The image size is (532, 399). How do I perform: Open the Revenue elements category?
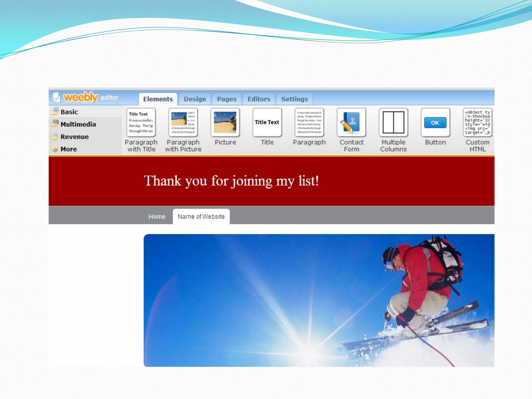pos(74,137)
